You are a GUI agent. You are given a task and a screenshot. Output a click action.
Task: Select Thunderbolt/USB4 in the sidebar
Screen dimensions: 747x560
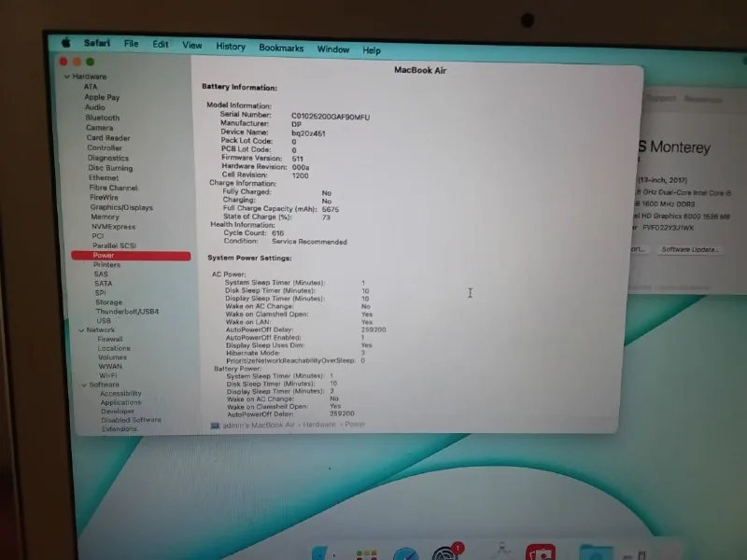[127, 312]
